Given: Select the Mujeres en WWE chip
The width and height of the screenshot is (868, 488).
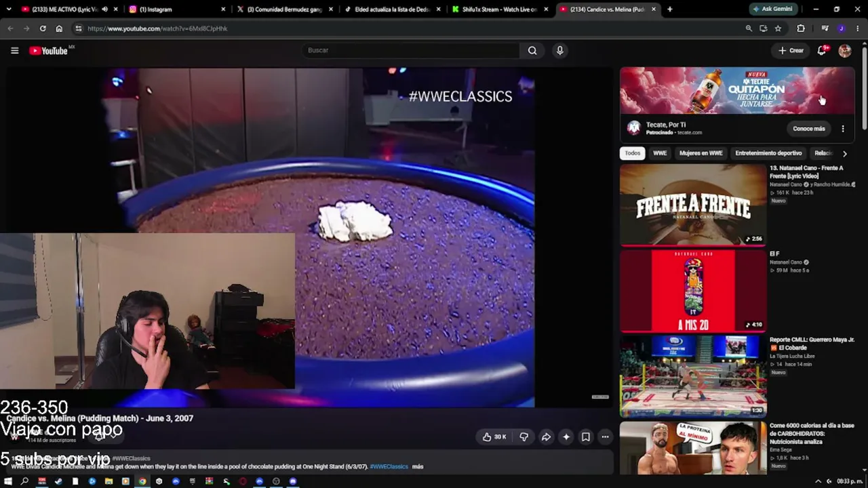Looking at the screenshot, I should click(x=701, y=153).
